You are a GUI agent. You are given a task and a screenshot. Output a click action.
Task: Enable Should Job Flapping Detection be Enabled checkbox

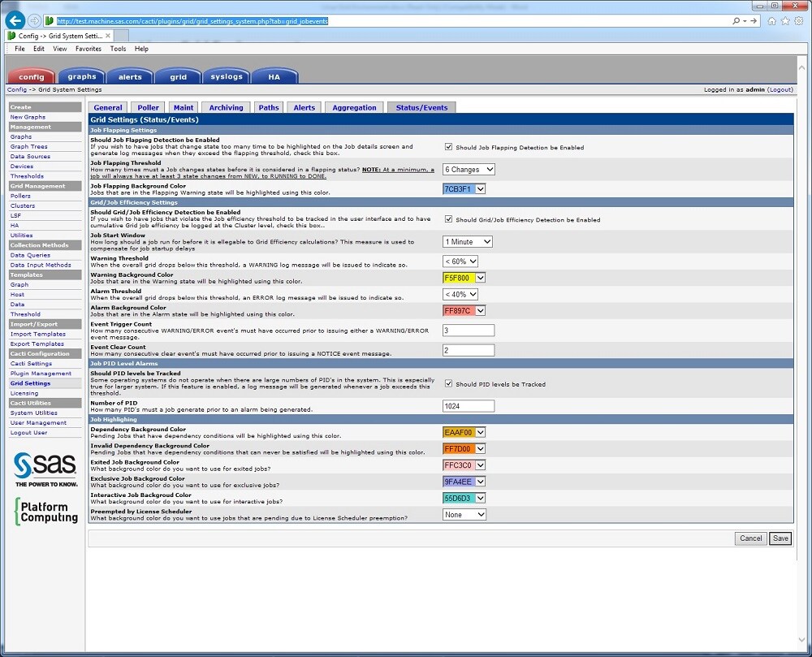tap(447, 147)
